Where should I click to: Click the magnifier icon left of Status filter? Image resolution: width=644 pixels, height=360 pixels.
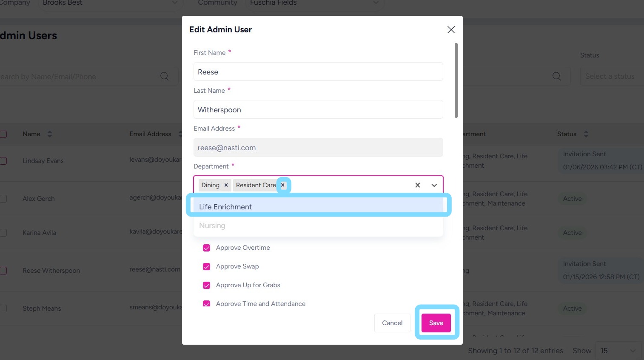556,77
